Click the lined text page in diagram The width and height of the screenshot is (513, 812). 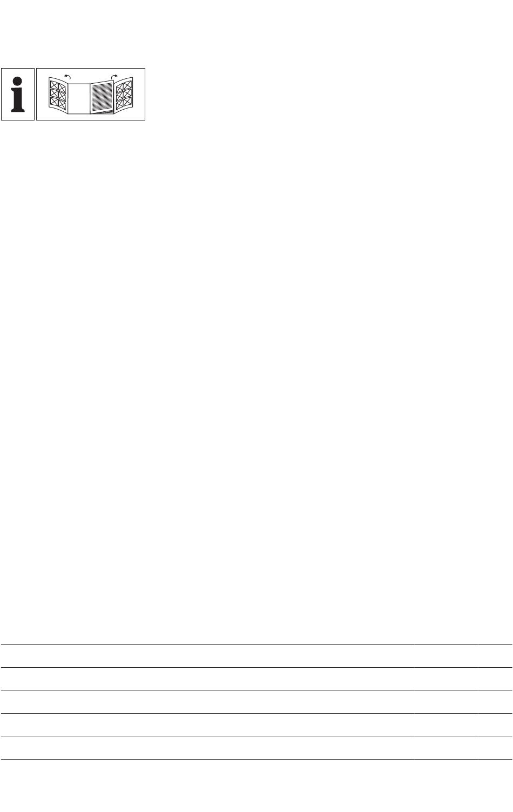[x=102, y=97]
